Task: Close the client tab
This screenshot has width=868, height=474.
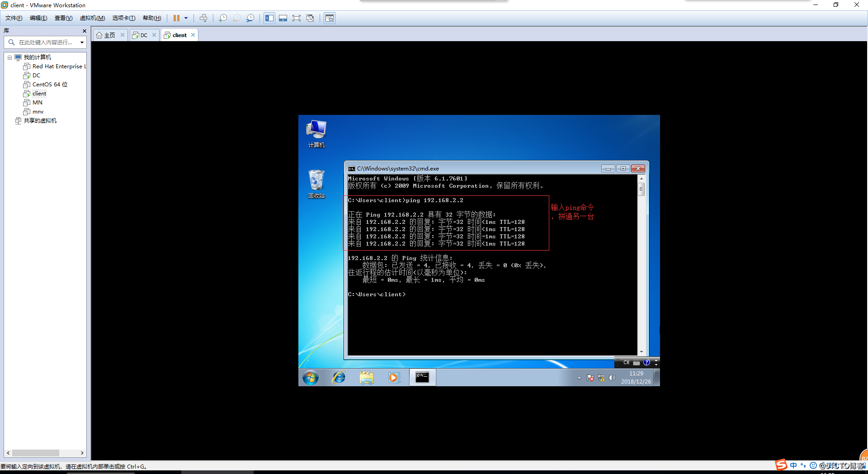Action: pyautogui.click(x=193, y=35)
